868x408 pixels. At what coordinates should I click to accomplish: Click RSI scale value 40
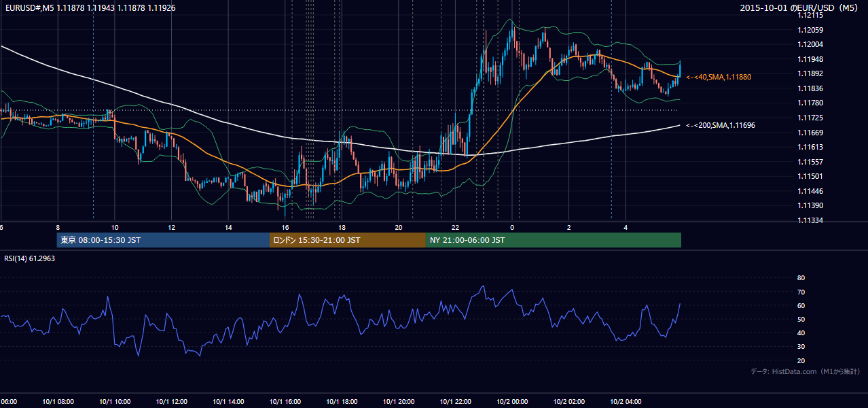coord(801,333)
